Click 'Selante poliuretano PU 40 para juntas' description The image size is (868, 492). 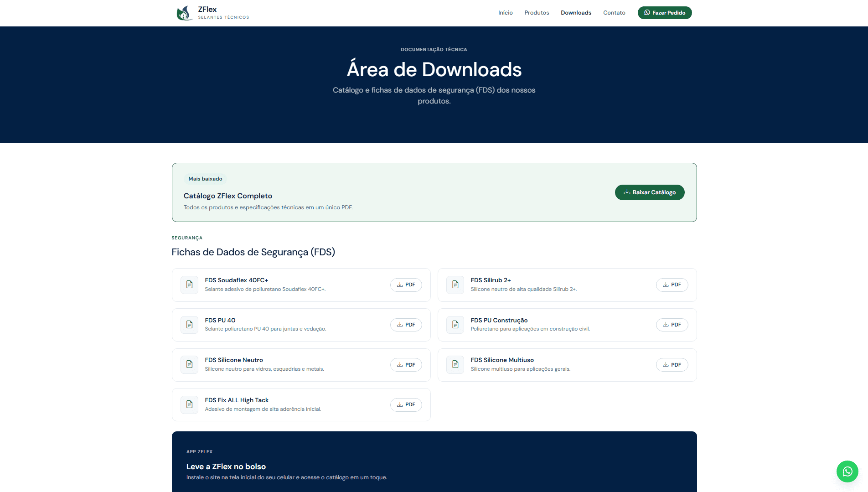point(265,329)
